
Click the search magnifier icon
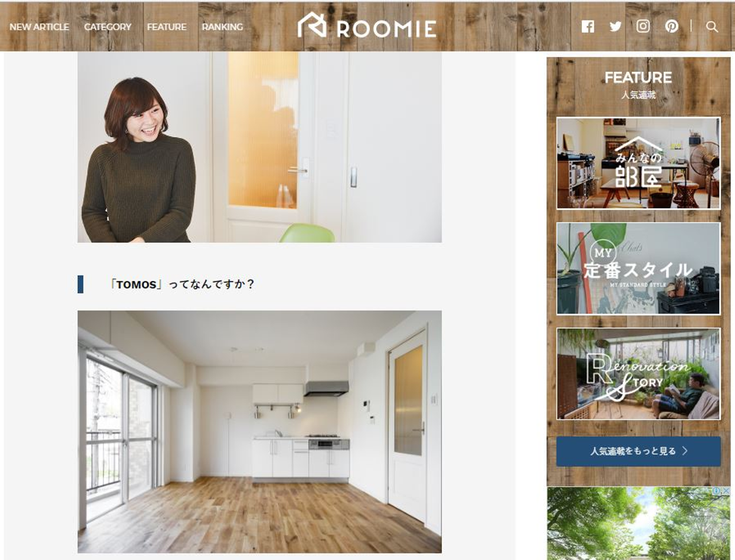coord(712,27)
